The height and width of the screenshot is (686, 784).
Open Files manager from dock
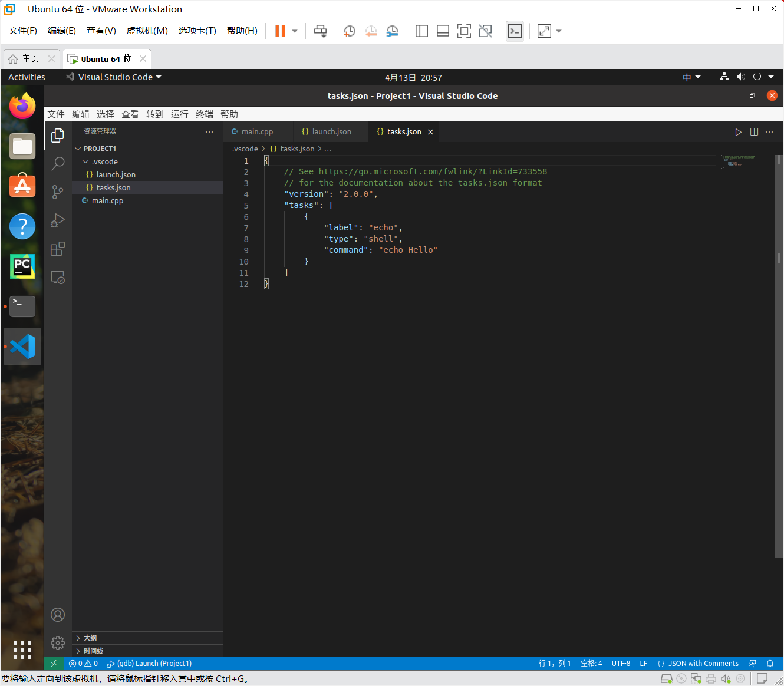[22, 146]
